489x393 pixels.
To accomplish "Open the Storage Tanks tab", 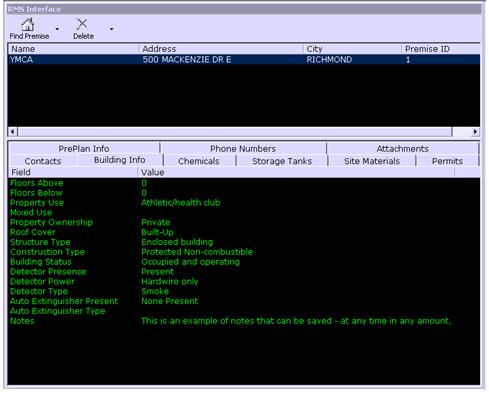I will coord(282,161).
